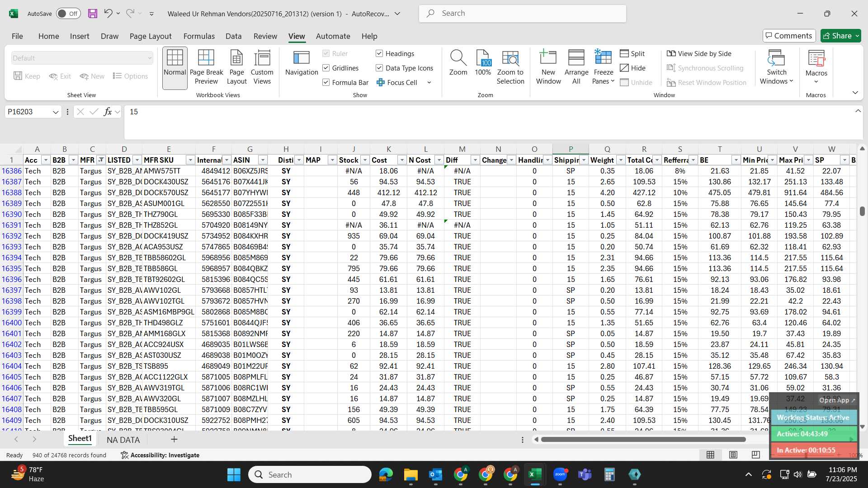Expand the Name Box dropdown
The height and width of the screenshot is (488, 868).
56,112
